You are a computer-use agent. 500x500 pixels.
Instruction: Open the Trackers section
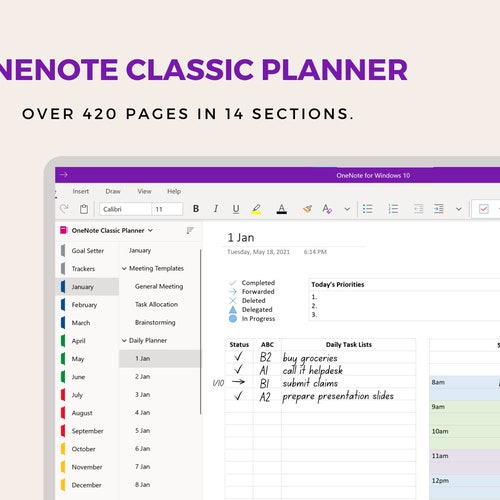(88, 269)
